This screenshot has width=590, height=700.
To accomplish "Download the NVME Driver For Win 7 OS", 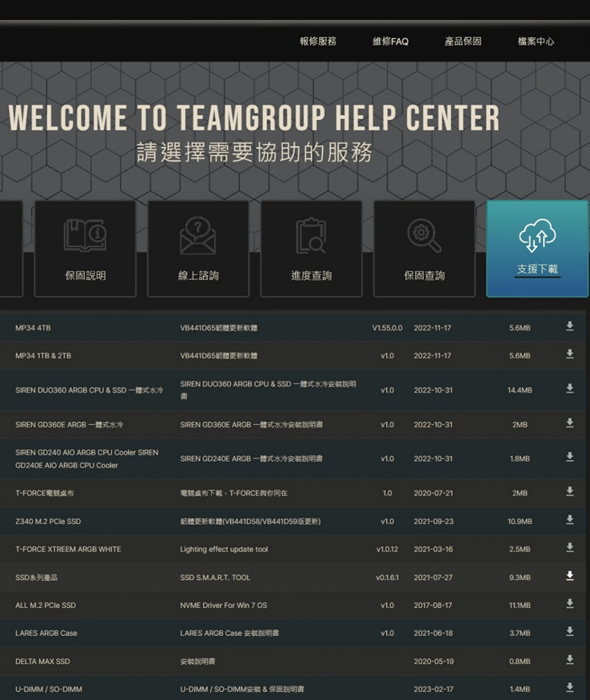I will (570, 603).
